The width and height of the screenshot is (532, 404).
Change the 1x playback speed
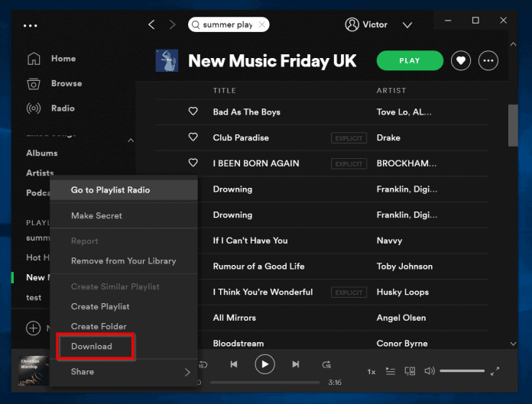point(371,372)
